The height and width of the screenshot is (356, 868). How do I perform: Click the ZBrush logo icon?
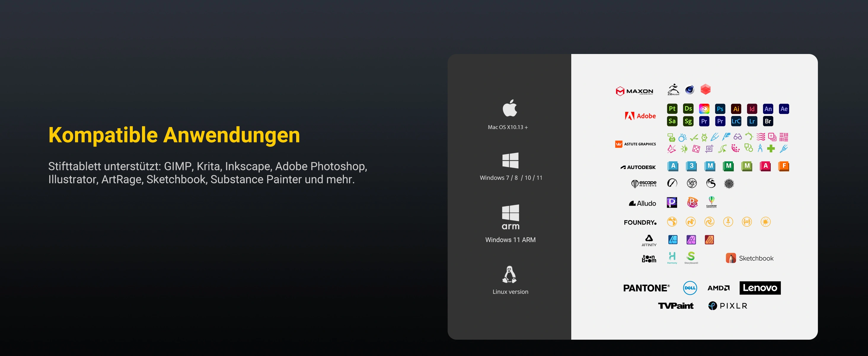tap(673, 90)
